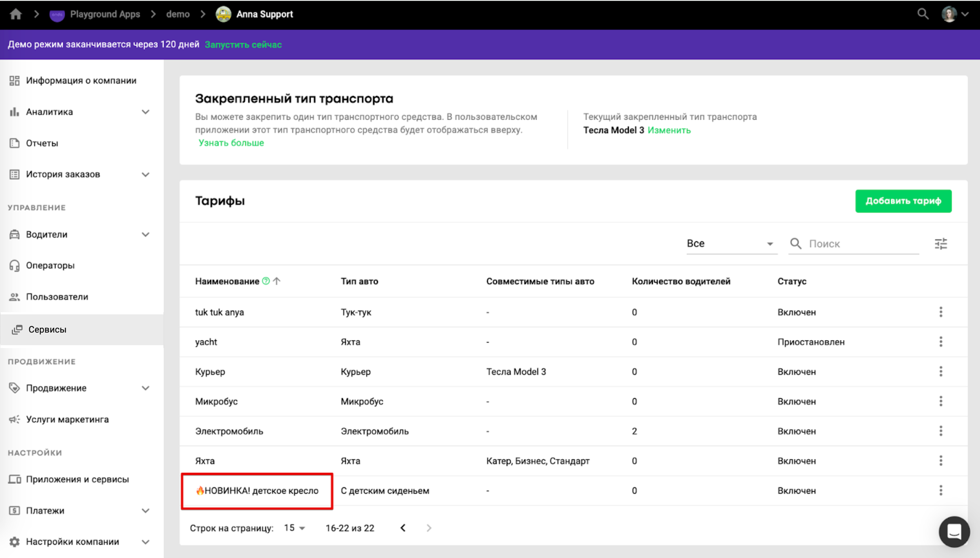Sort by name using the arrow icon
The image size is (980, 558).
[277, 281]
